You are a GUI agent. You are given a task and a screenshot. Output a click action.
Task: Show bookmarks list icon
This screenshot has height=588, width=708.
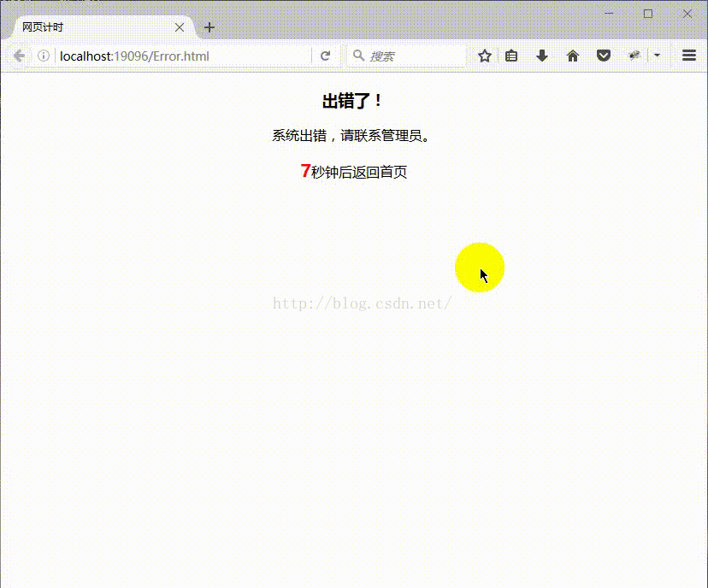pyautogui.click(x=511, y=56)
